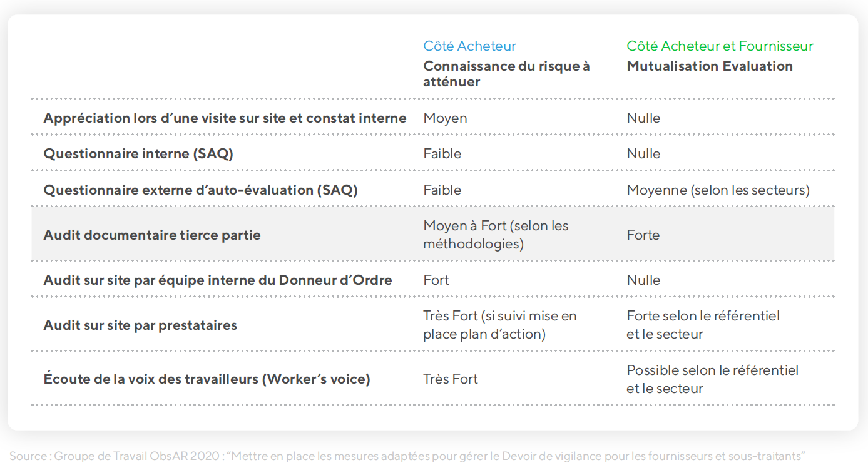Select "Audit sur site par équipe interne" row label

(x=218, y=280)
